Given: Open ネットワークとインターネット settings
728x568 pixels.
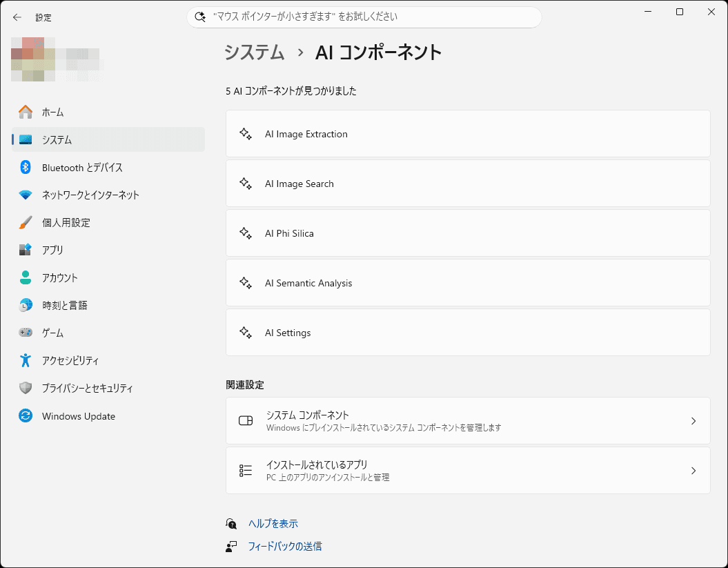Looking at the screenshot, I should (x=108, y=195).
